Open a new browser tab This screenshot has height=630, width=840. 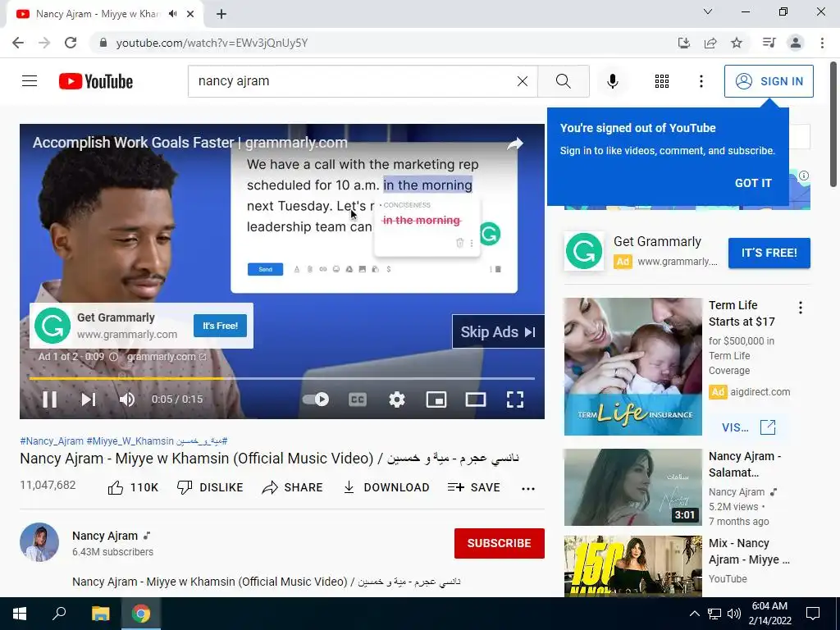point(221,14)
